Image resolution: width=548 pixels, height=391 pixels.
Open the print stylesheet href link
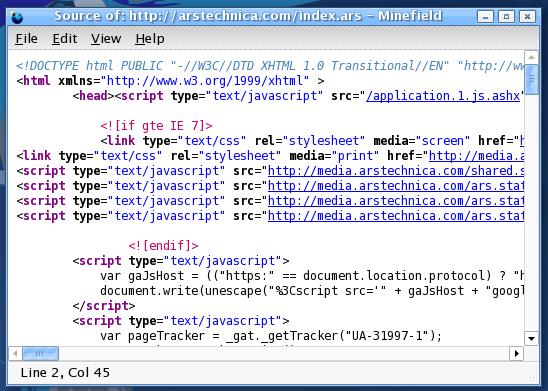pos(476,156)
